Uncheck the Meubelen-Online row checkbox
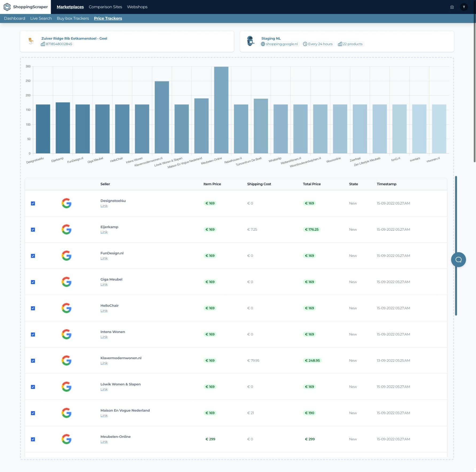 tap(33, 439)
